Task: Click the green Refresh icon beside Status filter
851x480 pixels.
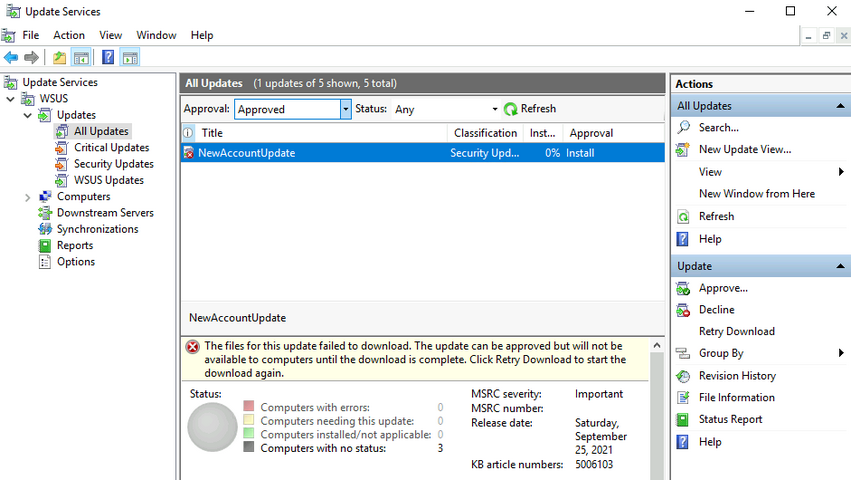Action: tap(510, 109)
